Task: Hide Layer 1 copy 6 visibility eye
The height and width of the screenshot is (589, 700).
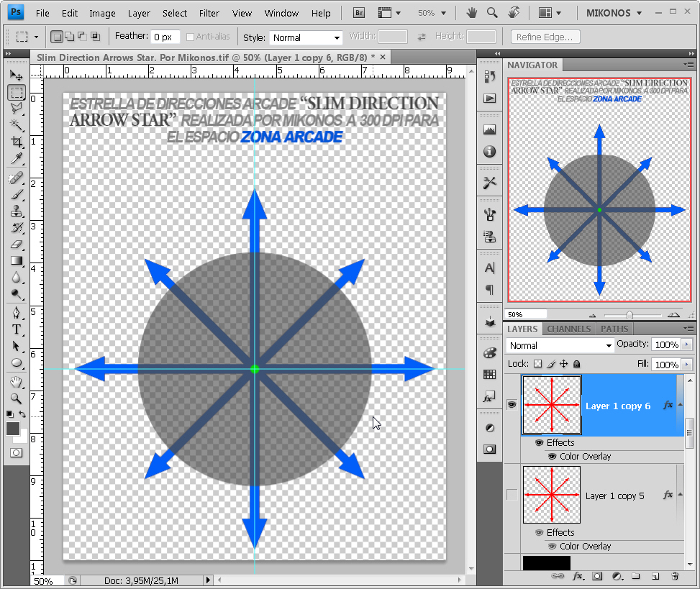Action: click(x=512, y=405)
